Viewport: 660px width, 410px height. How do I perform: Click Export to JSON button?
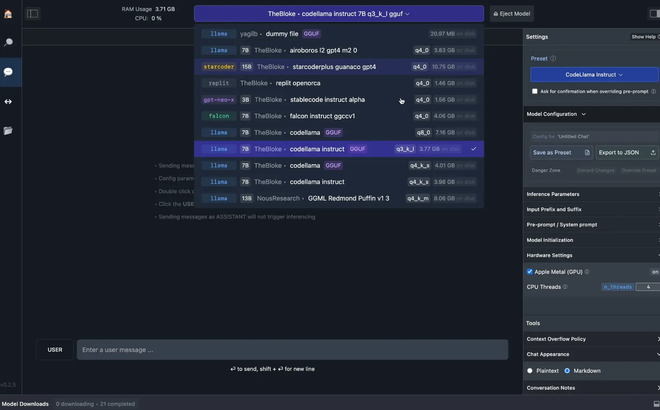coord(627,152)
